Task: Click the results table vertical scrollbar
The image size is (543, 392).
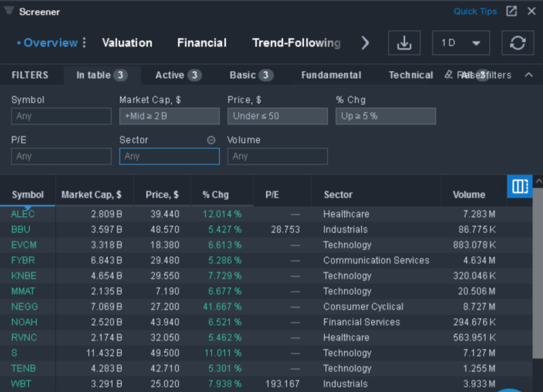Action: tap(538, 273)
